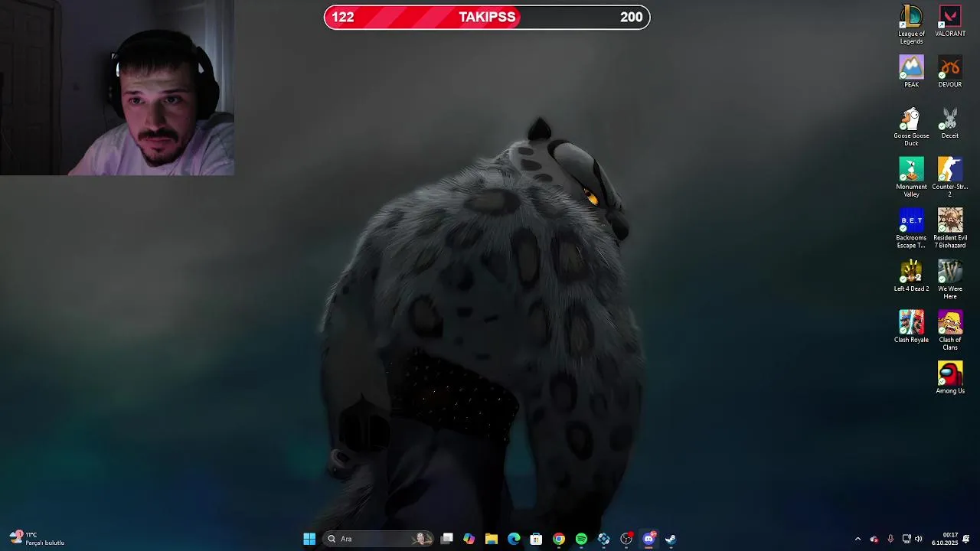Viewport: 980px width, 551px height.
Task: Launch Microsoft Edge from the taskbar
Action: (514, 539)
